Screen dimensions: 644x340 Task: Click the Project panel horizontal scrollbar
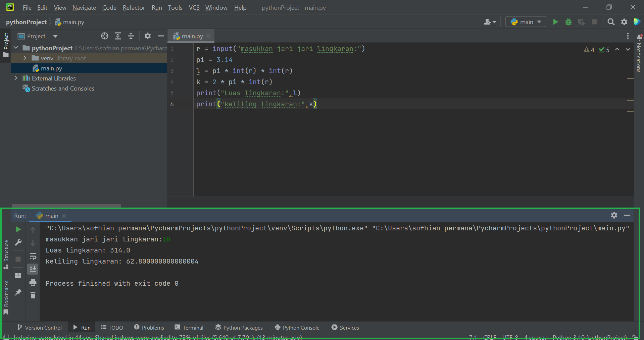click(x=66, y=206)
